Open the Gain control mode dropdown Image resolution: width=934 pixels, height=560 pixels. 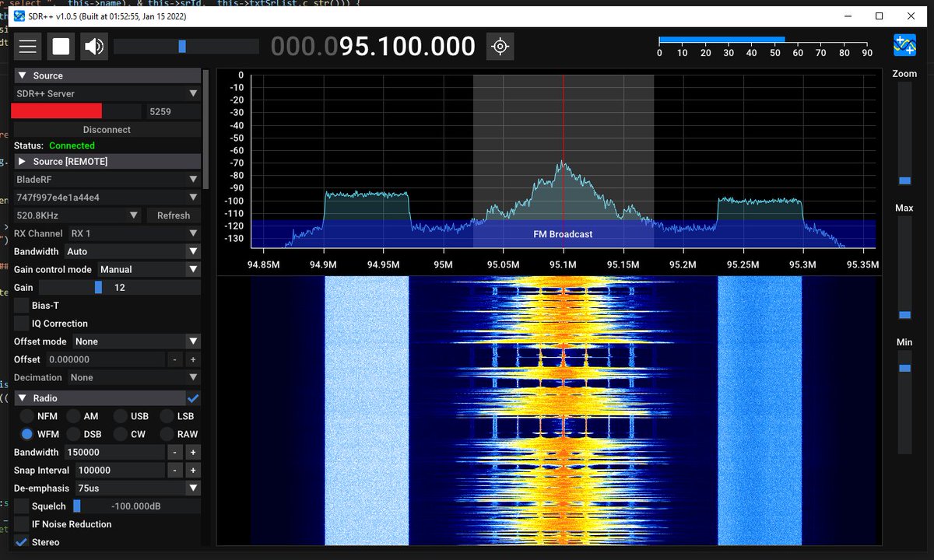click(148, 269)
